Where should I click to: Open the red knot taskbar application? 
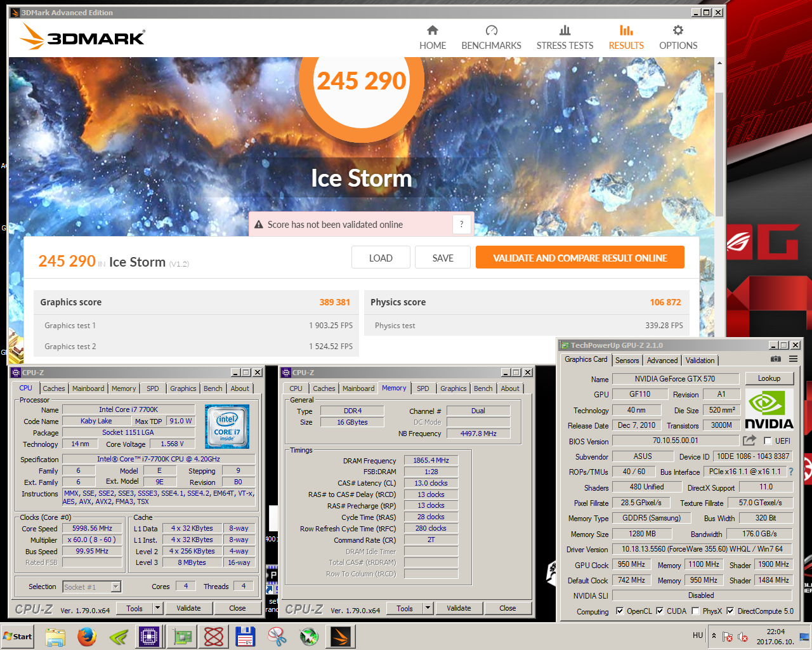click(x=214, y=636)
